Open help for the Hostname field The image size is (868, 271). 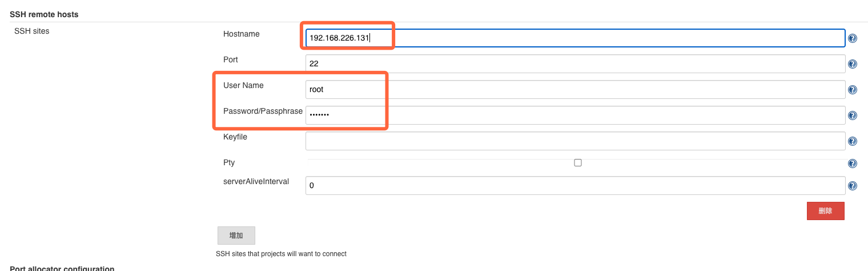pyautogui.click(x=853, y=38)
